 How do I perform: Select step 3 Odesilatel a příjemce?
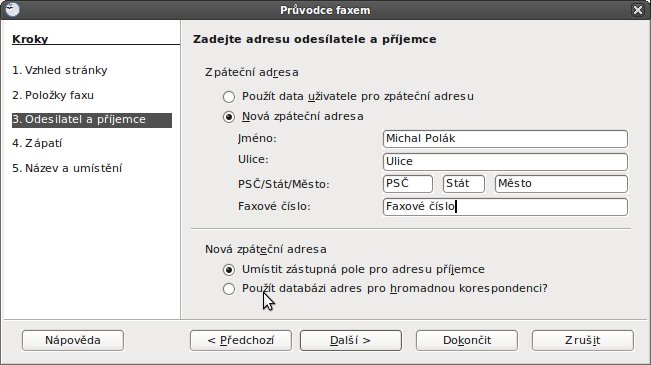click(92, 120)
